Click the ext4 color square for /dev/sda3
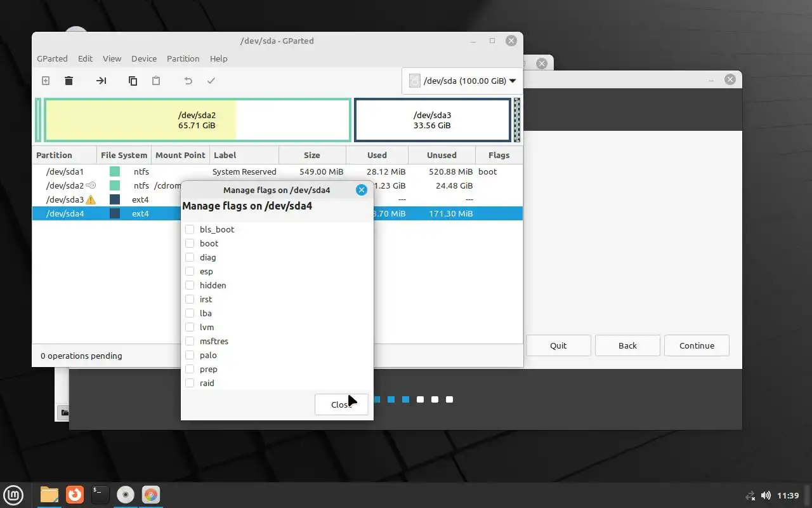Image resolution: width=812 pixels, height=508 pixels. (115, 199)
